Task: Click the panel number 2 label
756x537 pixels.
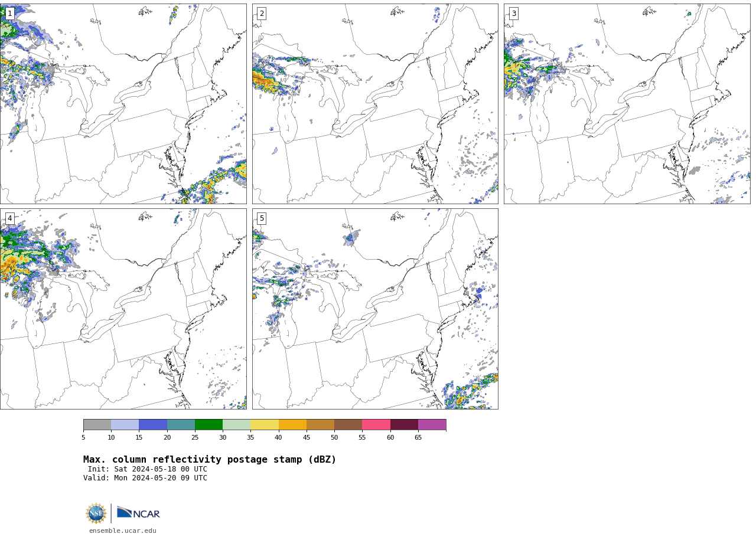Action: (262, 14)
